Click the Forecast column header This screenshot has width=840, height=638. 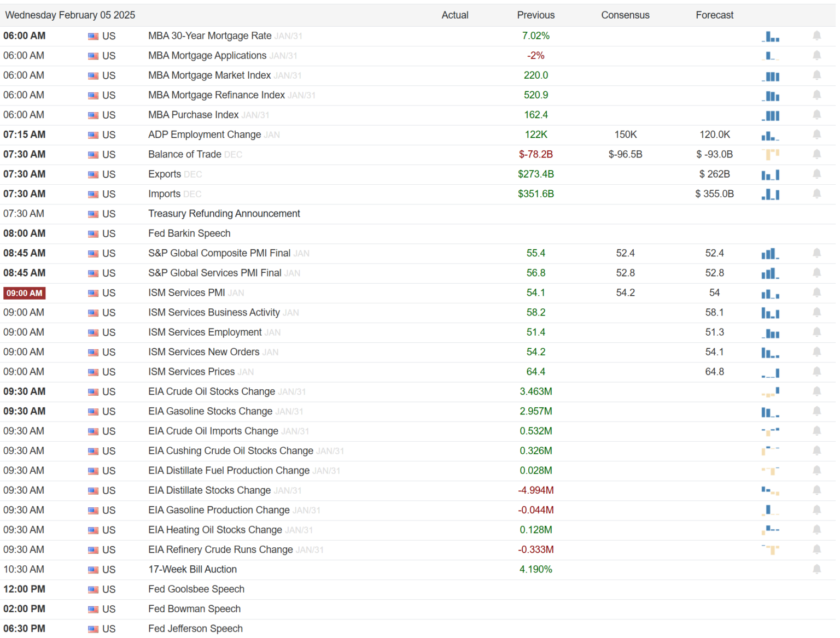714,15
